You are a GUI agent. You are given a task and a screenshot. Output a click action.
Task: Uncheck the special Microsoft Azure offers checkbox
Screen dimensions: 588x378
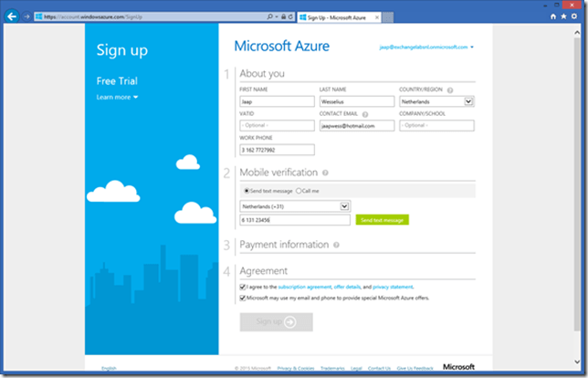(243, 298)
